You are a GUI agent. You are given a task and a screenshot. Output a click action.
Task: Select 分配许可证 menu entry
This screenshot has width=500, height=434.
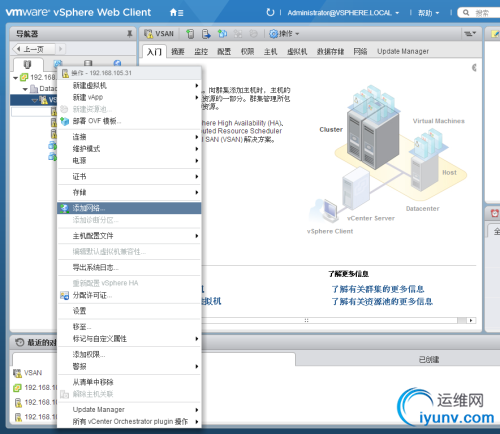[x=129, y=295]
